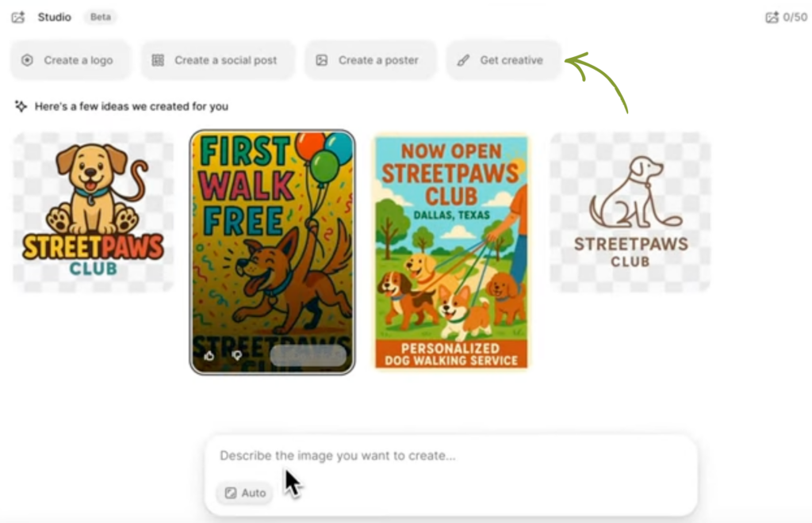Click the "Here's a few ideas" heading text
This screenshot has height=523, width=812.
[x=132, y=106]
